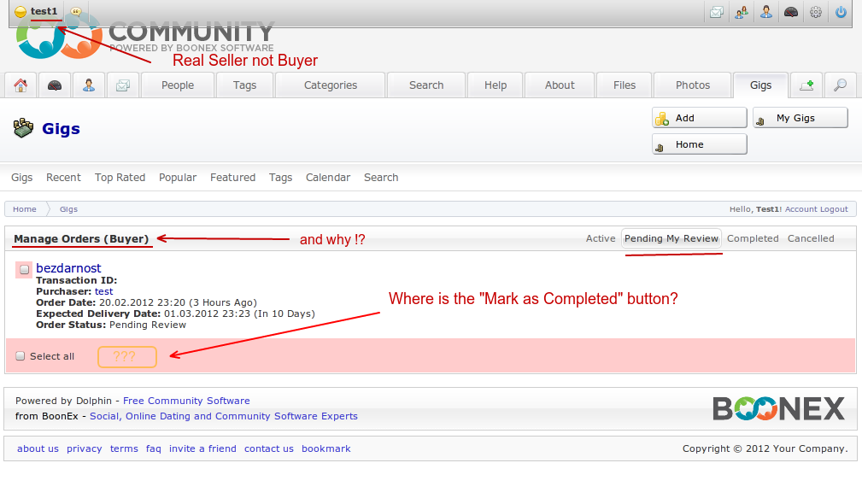Open the Active orders tab

click(601, 238)
